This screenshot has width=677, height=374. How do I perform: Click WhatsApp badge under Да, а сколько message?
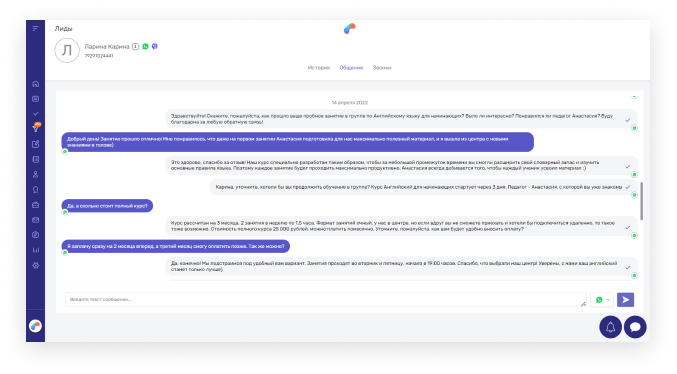coord(65,212)
